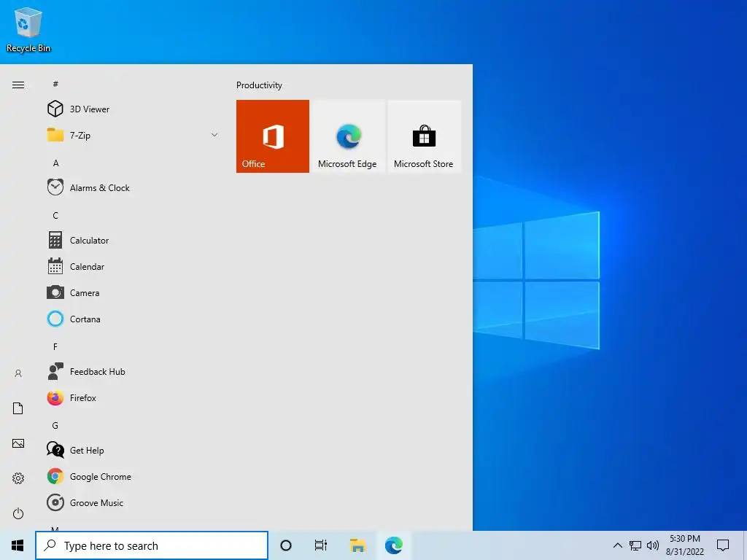
Task: Expand the Start hamburger menu
Action: click(18, 85)
